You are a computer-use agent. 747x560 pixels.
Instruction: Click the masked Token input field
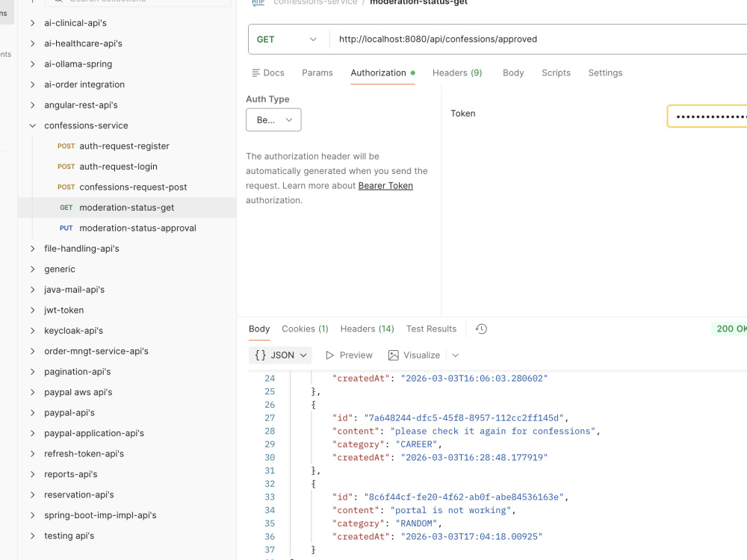(707, 116)
